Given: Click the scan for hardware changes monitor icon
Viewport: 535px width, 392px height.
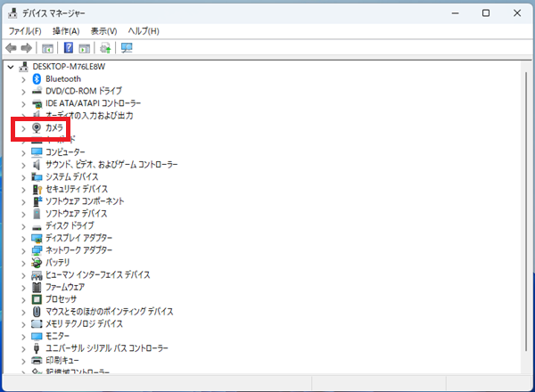Looking at the screenshot, I should (x=126, y=47).
